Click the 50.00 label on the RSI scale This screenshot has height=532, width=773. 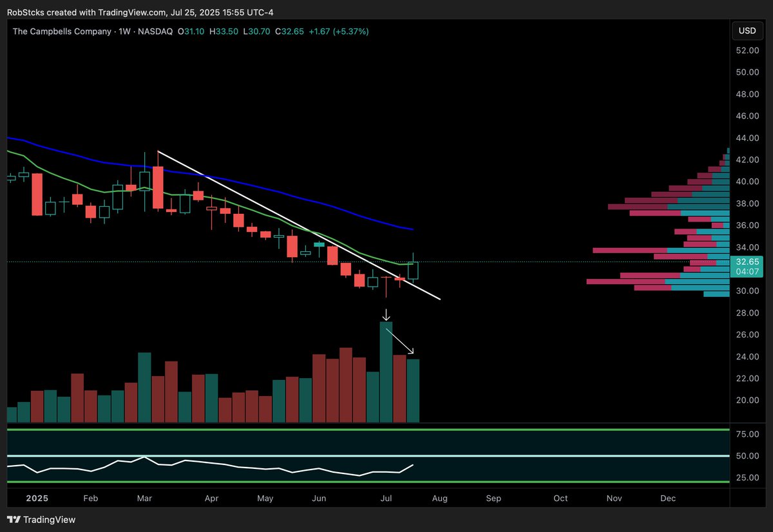[x=747, y=456]
